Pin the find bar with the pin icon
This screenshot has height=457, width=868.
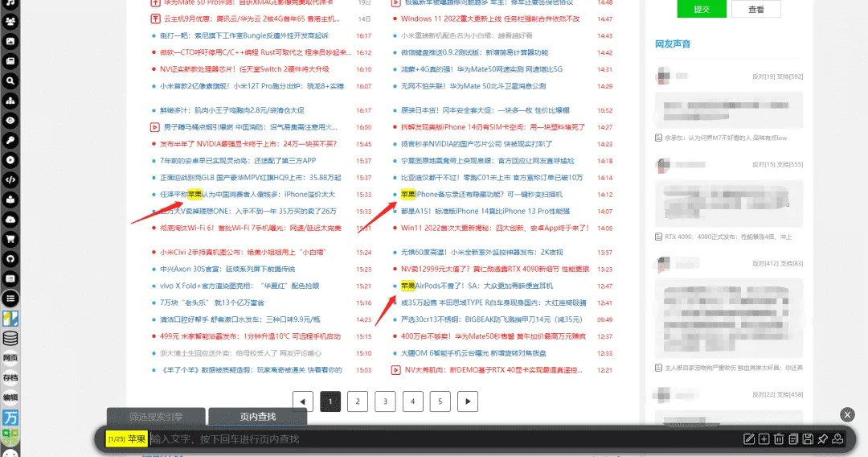coord(822,438)
